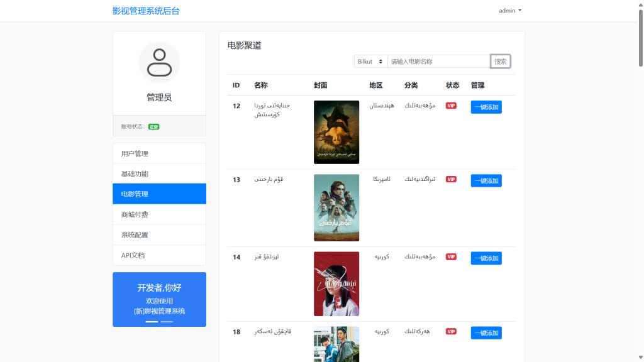Click Dune cover poster of movie 13
The height and width of the screenshot is (362, 644).
(336, 207)
